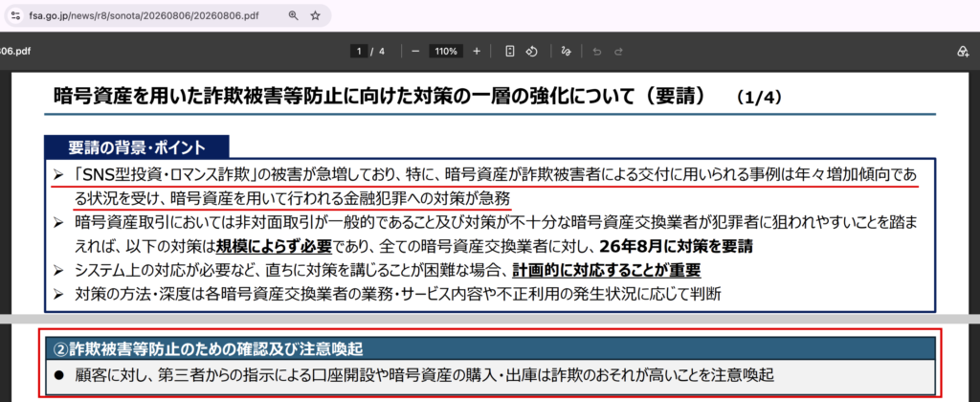Open the magnifier zoom icon in address bar
Screen dimensions: 980x402
293,15
